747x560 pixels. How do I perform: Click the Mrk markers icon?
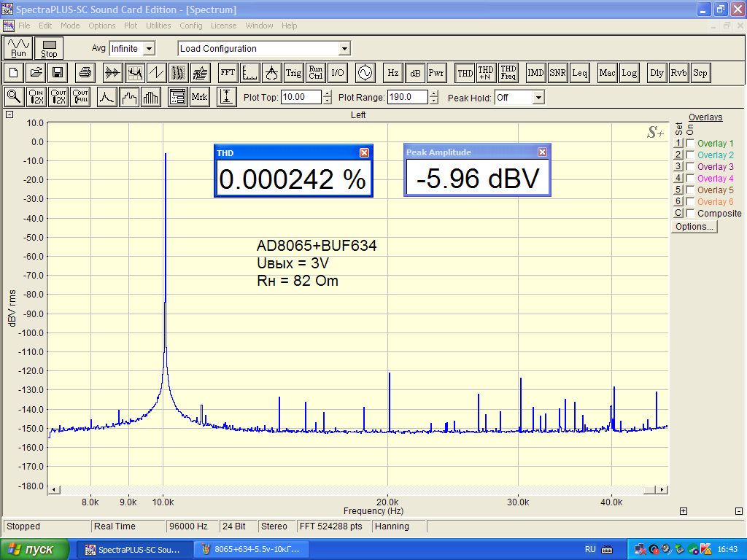199,97
